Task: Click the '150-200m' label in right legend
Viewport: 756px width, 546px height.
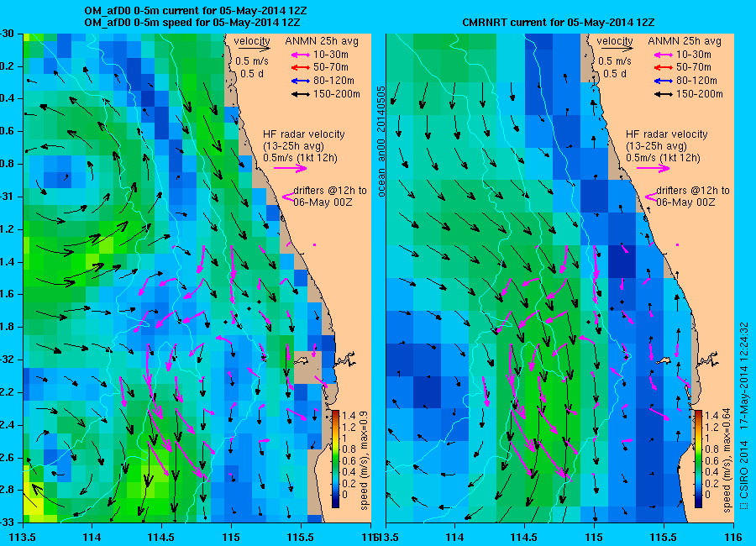Action: point(699,94)
